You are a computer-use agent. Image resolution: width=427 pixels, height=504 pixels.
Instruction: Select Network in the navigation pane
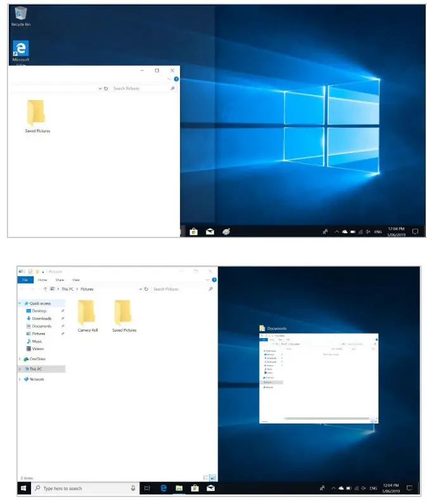37,379
